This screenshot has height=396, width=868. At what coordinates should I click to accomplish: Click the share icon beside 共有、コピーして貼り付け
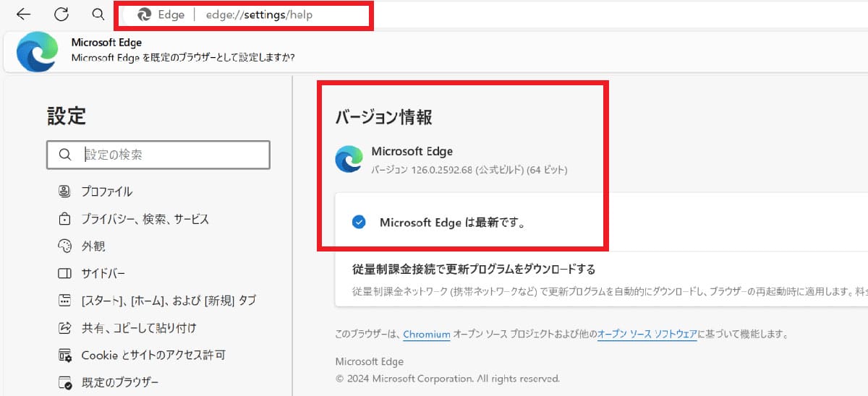coord(65,328)
